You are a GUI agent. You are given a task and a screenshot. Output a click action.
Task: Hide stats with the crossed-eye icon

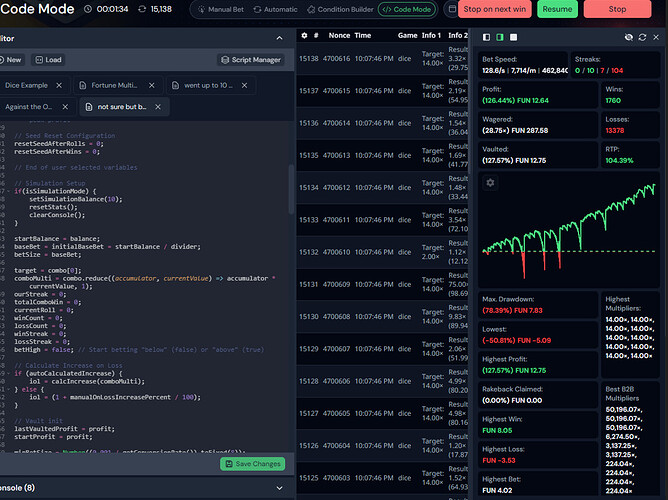(629, 36)
